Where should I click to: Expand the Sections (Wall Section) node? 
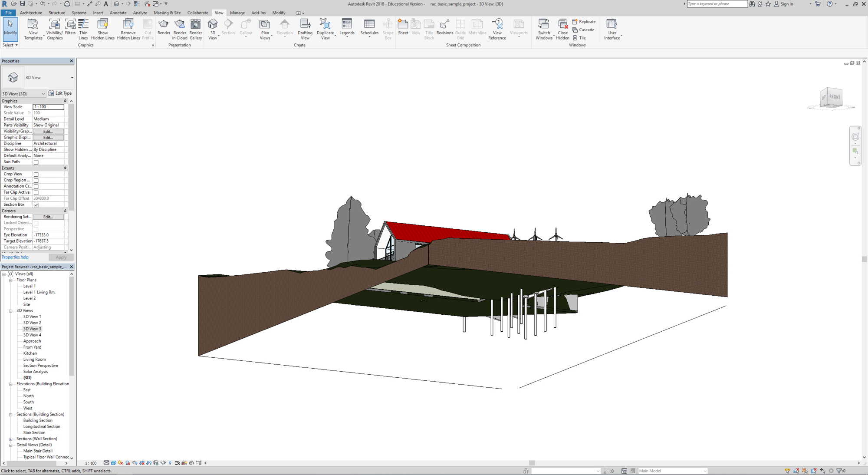click(x=11, y=439)
